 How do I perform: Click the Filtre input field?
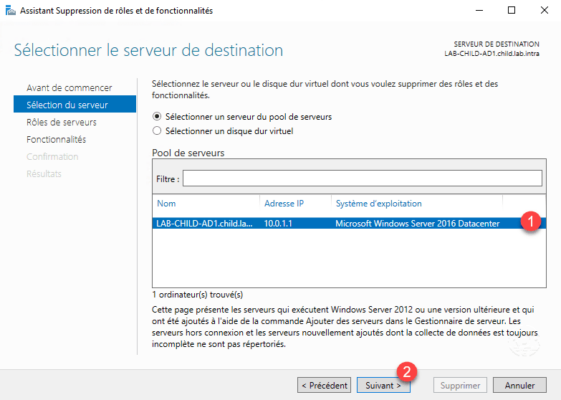pos(362,178)
